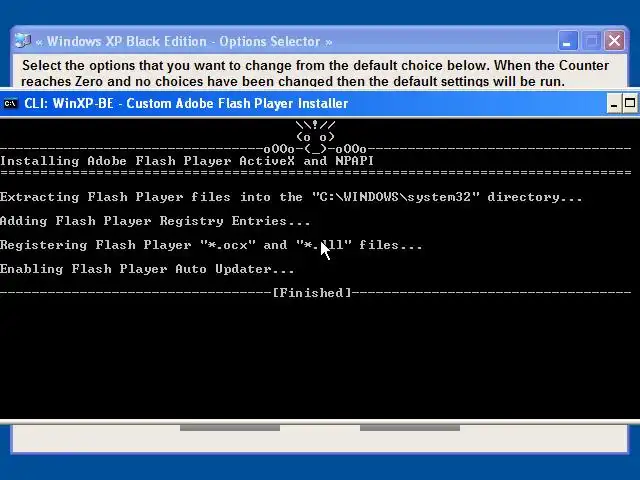The image size is (640, 480).
Task: Click the line "Installing Adobe Flash Player ActiveX and NPAPI"
Action: tap(187, 161)
